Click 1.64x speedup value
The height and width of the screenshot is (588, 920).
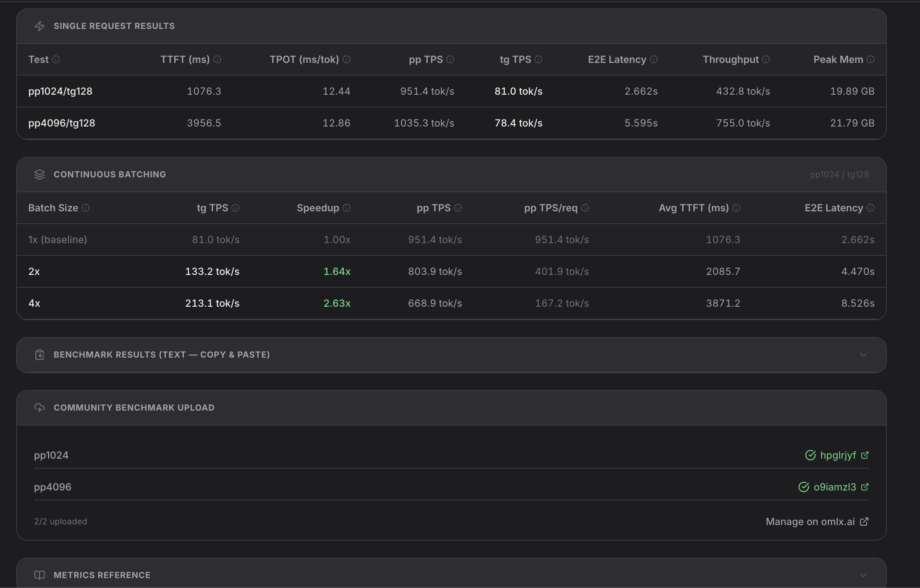click(337, 272)
